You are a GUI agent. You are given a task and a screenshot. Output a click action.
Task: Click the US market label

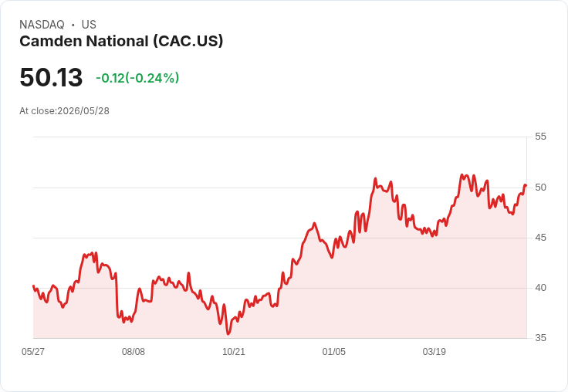point(89,24)
